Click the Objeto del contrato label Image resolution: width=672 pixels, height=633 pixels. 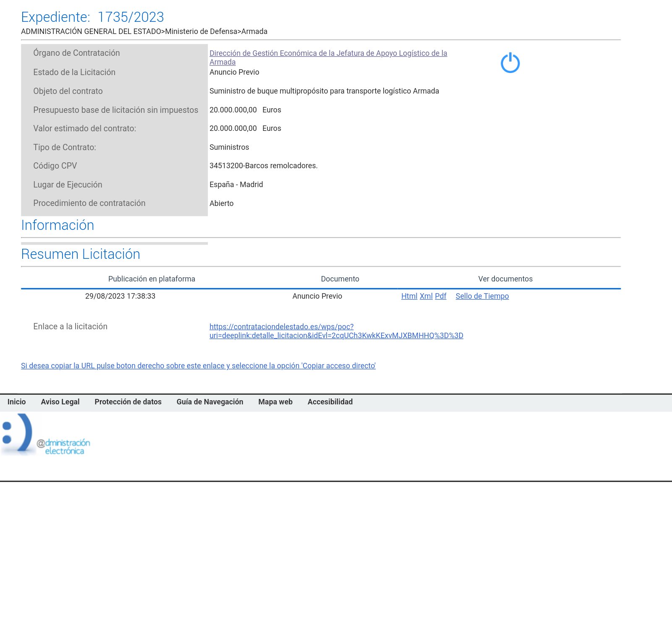[x=68, y=91]
